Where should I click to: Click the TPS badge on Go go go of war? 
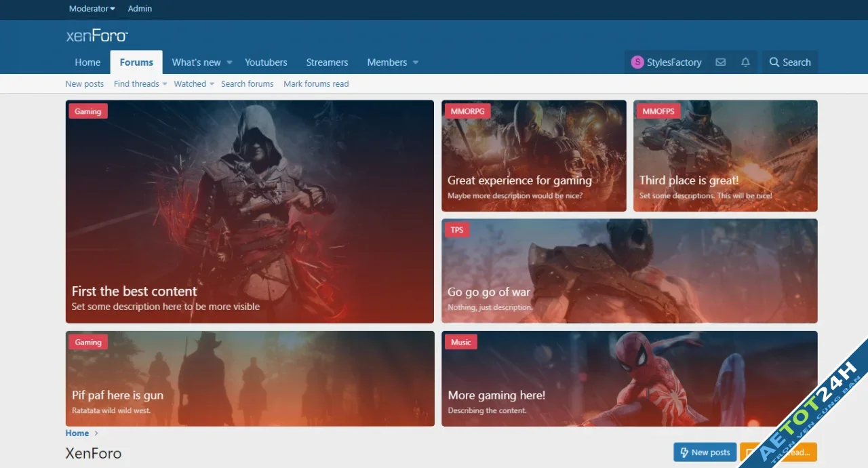coord(456,229)
